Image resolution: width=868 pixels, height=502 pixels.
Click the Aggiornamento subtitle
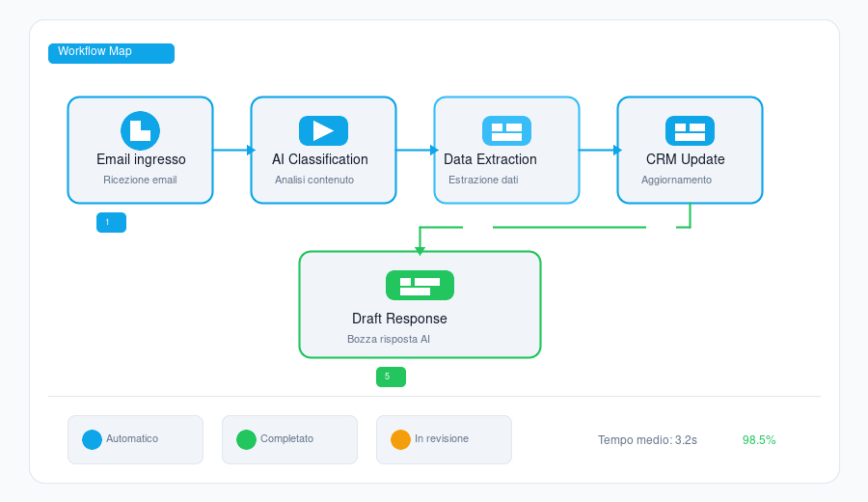(x=676, y=181)
